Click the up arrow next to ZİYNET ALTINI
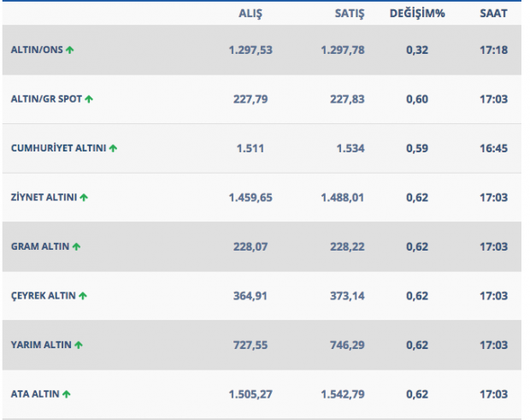Image resolution: width=530 pixels, height=420 pixels. (x=84, y=198)
